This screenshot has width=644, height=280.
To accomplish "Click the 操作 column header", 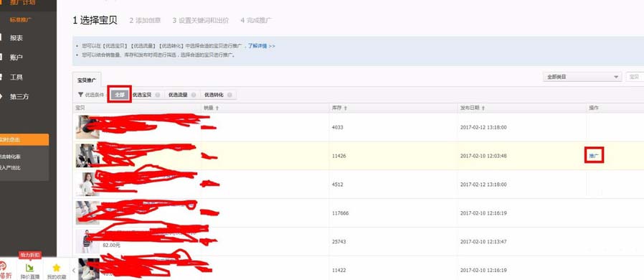I will pos(594,108).
